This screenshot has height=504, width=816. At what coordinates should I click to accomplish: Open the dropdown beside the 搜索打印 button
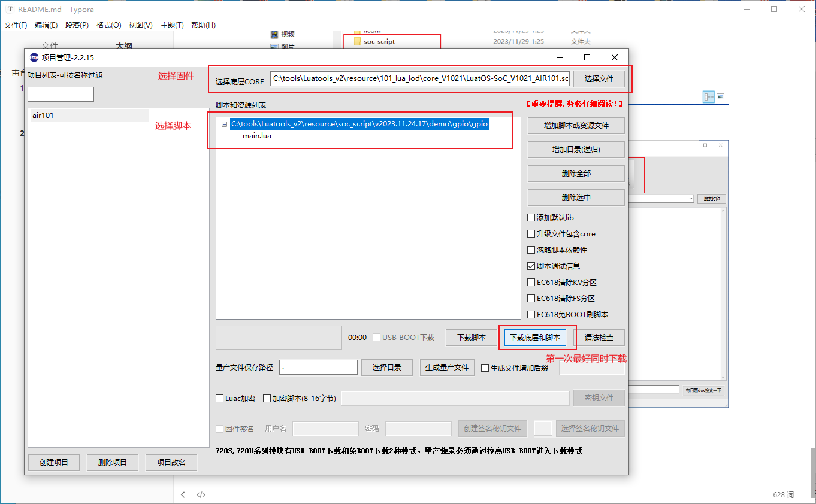[x=691, y=199]
